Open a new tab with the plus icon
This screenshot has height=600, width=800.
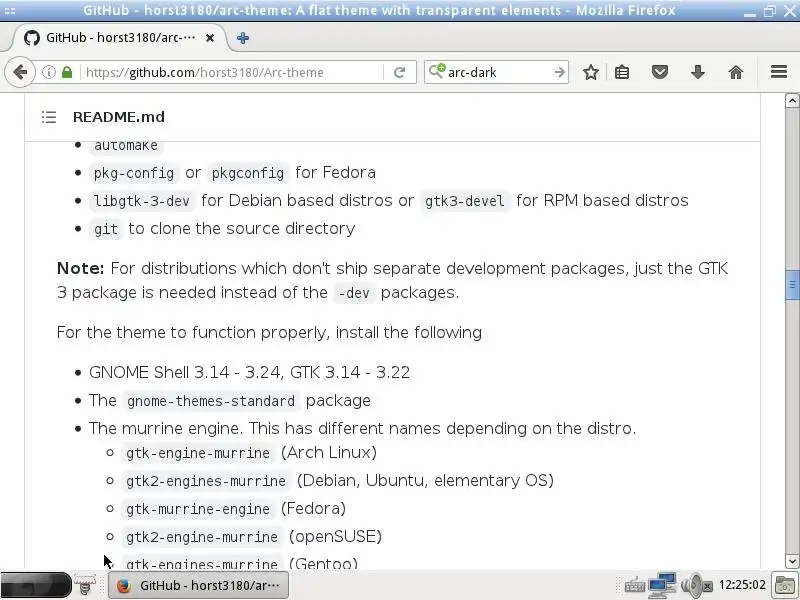coord(243,38)
